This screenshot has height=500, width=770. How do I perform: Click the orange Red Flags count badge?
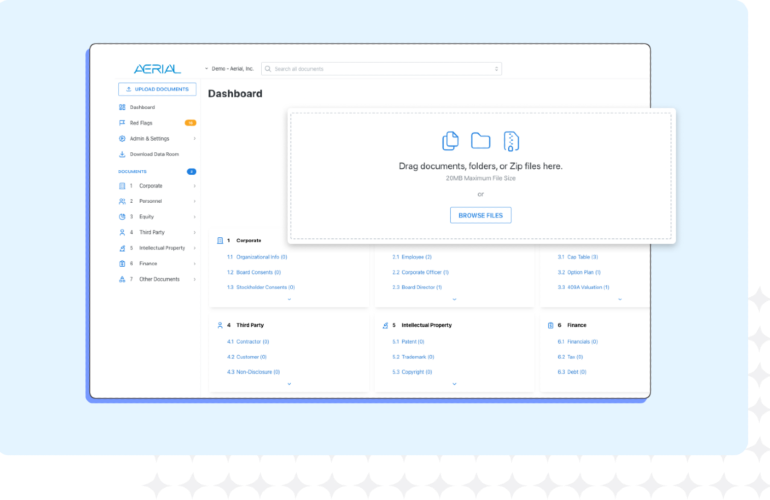(x=191, y=123)
